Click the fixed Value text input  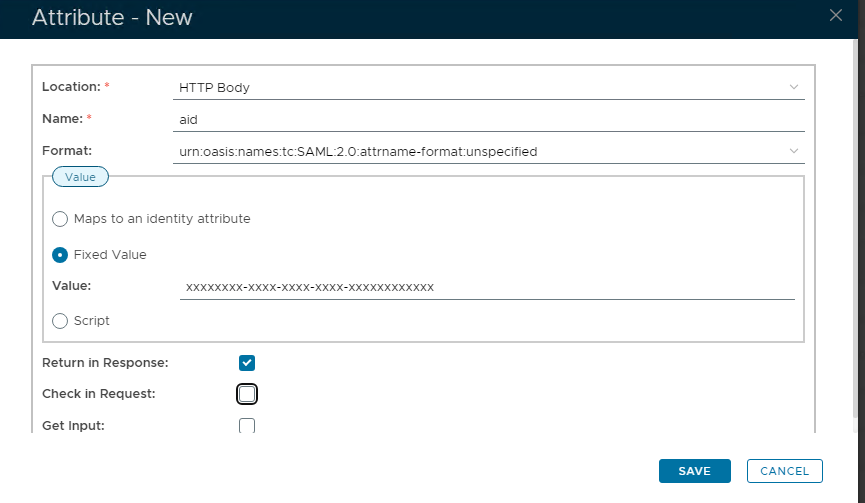pyautogui.click(x=487, y=287)
